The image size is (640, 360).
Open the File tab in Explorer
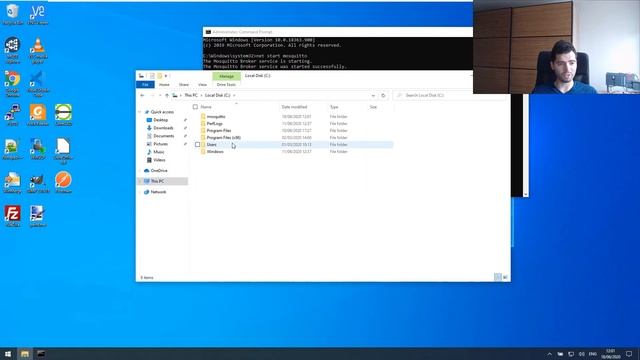click(145, 84)
